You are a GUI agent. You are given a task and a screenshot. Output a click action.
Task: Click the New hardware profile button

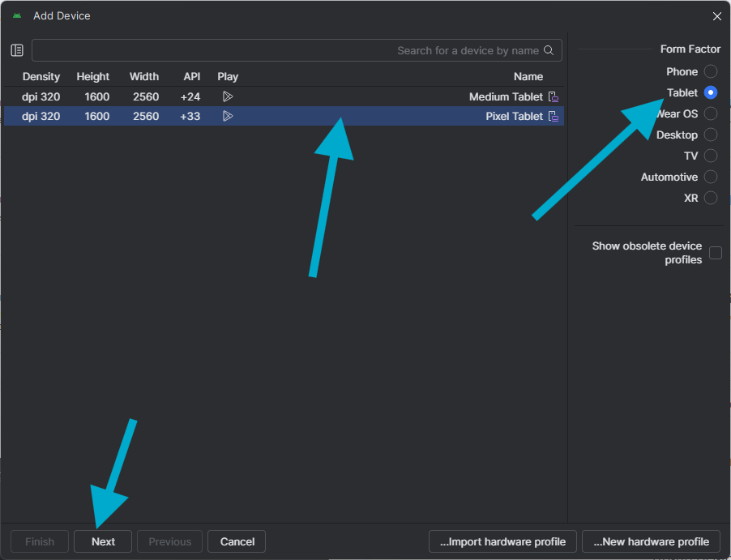tap(651, 541)
